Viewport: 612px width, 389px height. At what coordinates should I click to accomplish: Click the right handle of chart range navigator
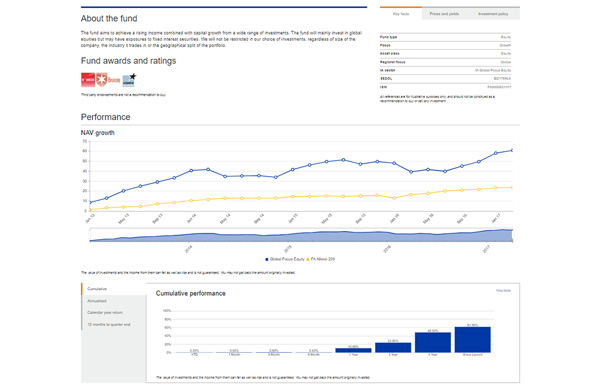512,235
